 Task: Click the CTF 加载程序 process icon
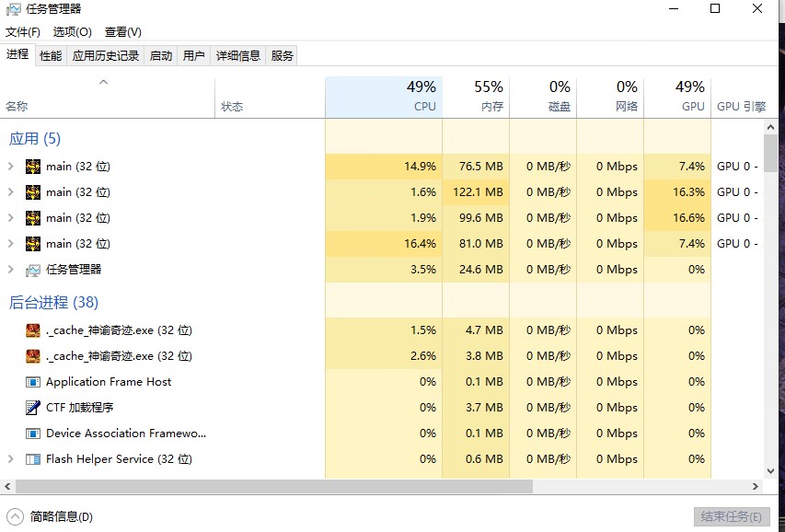pos(33,408)
